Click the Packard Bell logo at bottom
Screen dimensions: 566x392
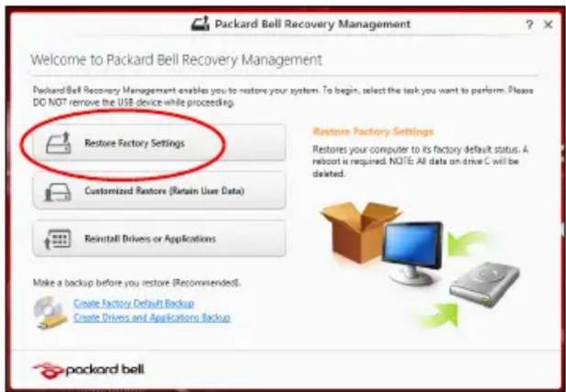[89, 369]
